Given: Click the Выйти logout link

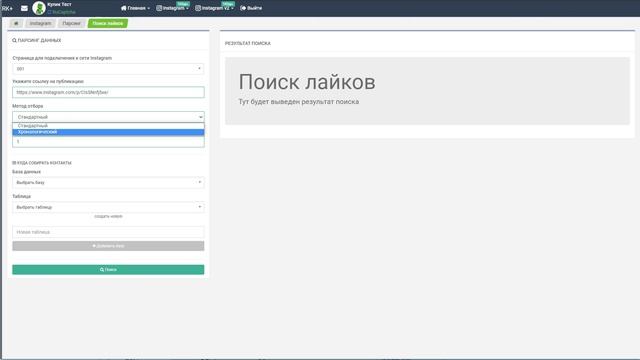Looking at the screenshot, I should [251, 8].
